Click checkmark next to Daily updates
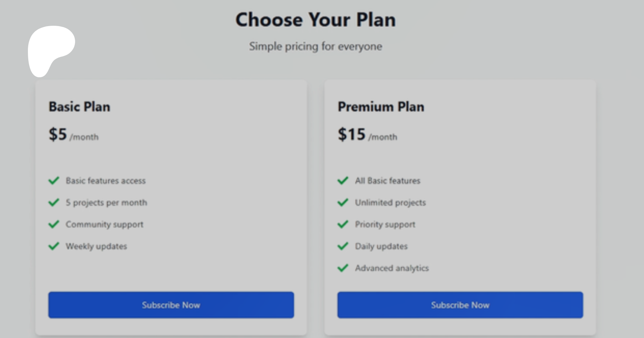 point(343,246)
